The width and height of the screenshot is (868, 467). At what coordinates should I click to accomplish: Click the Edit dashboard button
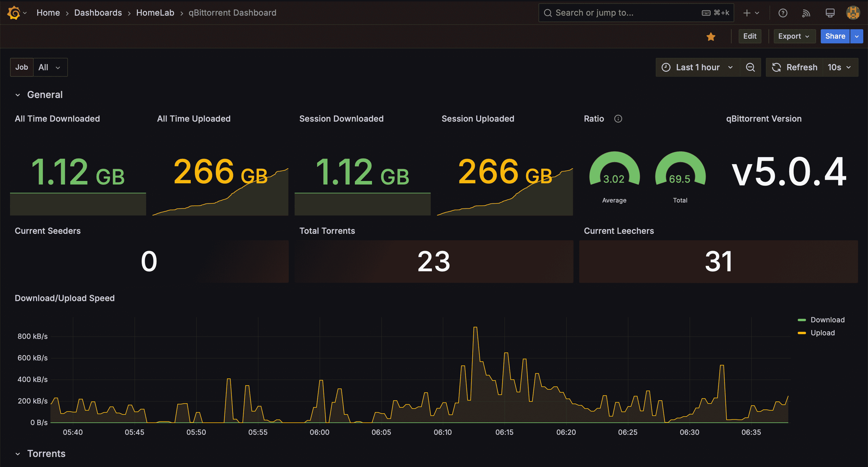(750, 36)
